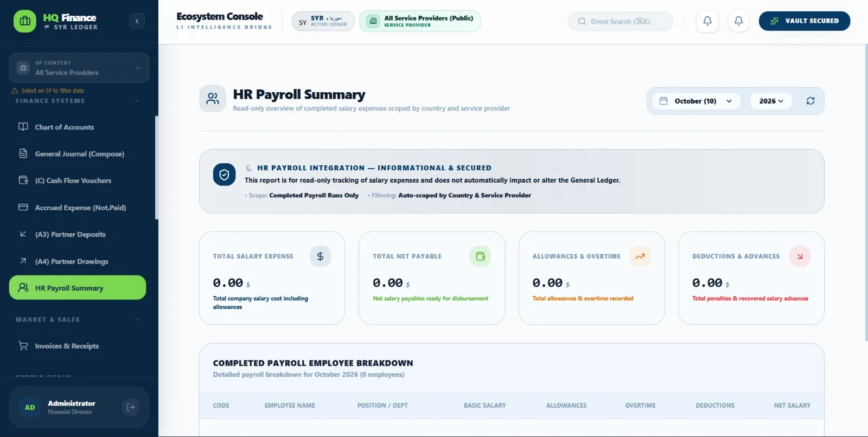
Task: Select the HR Payroll Summary menu item
Action: [x=78, y=288]
